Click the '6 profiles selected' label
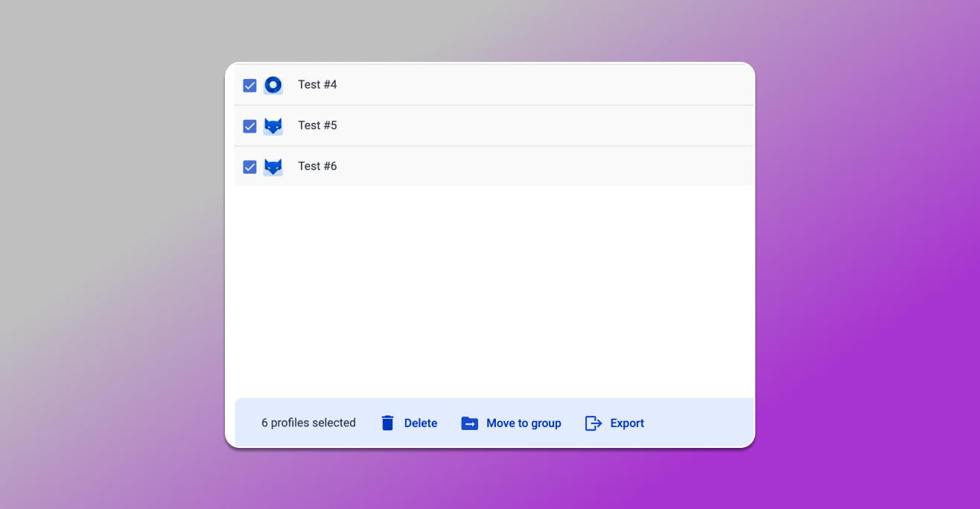 [308, 423]
